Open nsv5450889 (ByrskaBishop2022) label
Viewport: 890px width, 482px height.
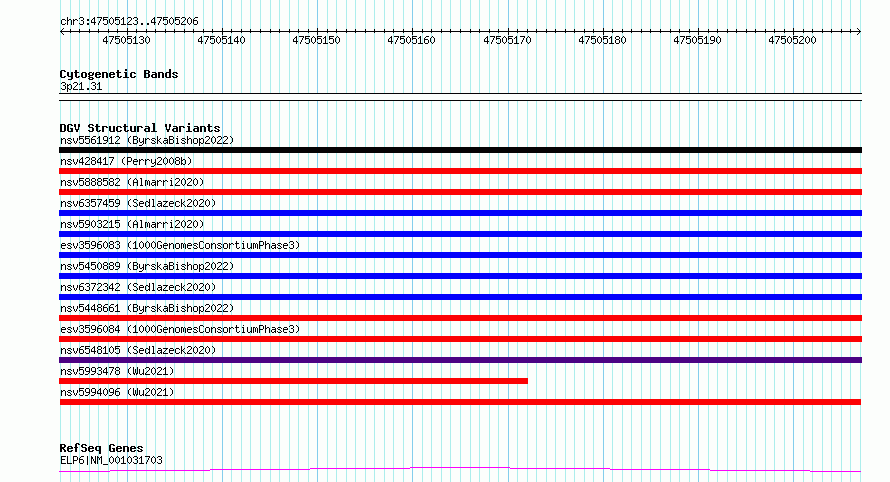pyautogui.click(x=147, y=266)
